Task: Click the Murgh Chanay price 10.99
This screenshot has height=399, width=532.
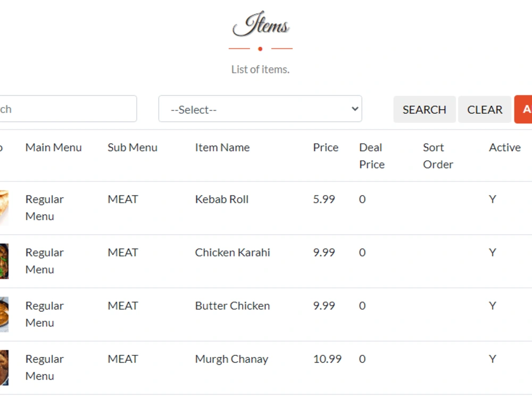Action: pos(327,359)
